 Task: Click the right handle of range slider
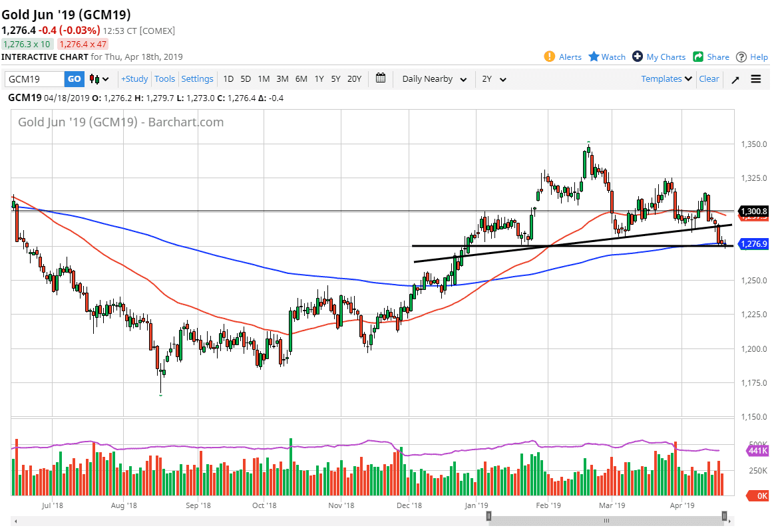coord(725,516)
